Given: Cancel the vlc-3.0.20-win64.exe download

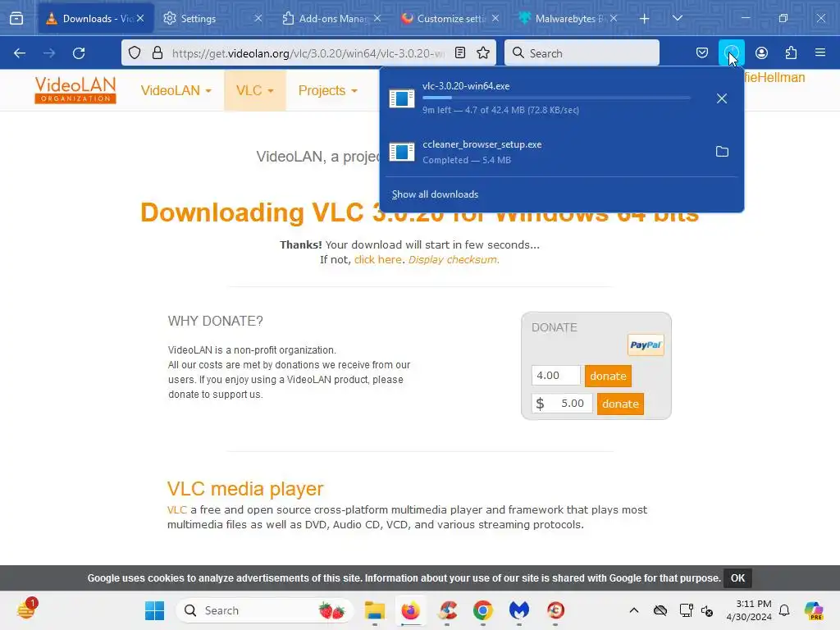Looking at the screenshot, I should (x=722, y=98).
